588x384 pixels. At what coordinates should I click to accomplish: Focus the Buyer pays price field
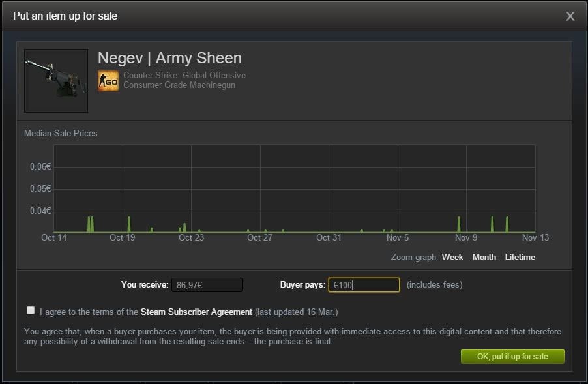click(x=364, y=285)
